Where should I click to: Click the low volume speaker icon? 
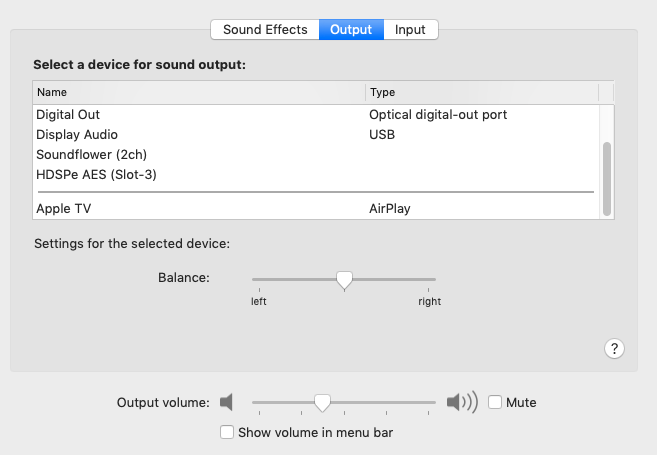click(226, 402)
